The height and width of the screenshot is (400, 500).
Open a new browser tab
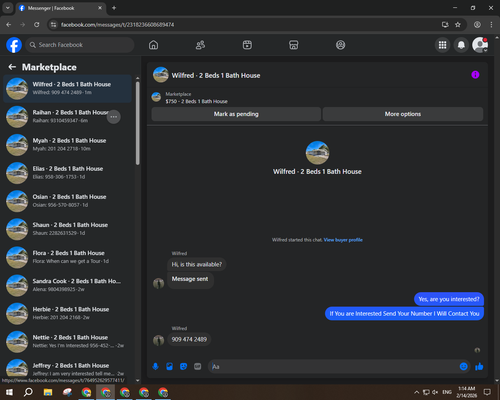pyautogui.click(x=114, y=8)
